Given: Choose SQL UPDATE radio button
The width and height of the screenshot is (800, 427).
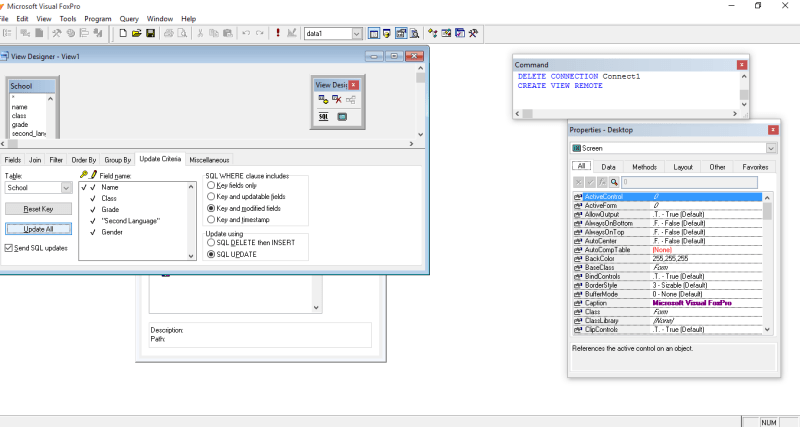Looking at the screenshot, I should (x=211, y=254).
